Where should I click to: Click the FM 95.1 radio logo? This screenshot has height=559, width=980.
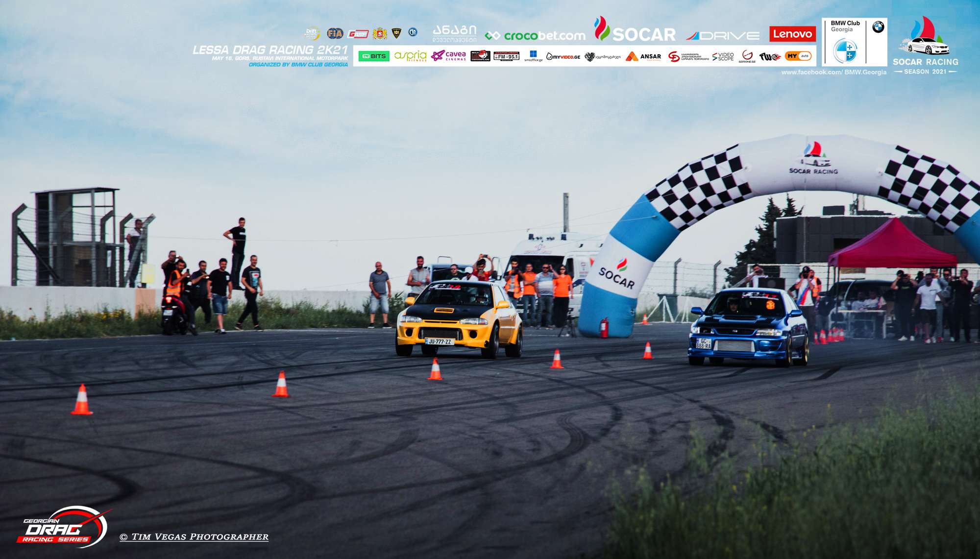[x=507, y=56]
